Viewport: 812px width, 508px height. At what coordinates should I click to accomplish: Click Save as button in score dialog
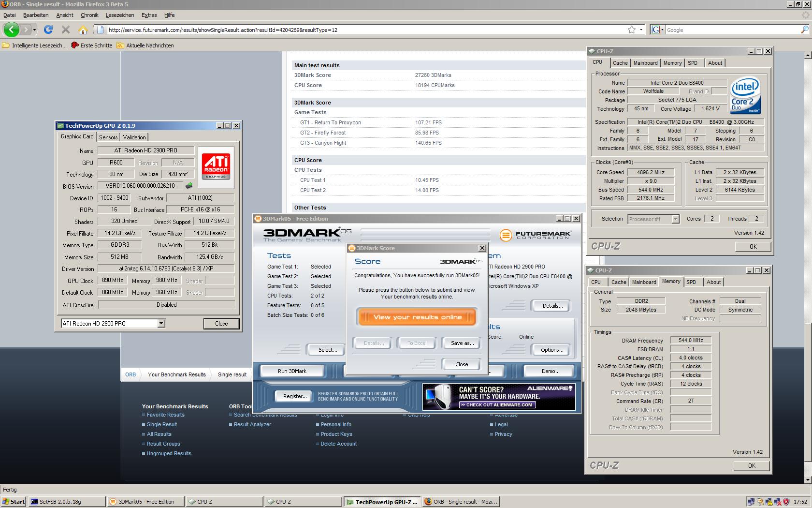462,343
